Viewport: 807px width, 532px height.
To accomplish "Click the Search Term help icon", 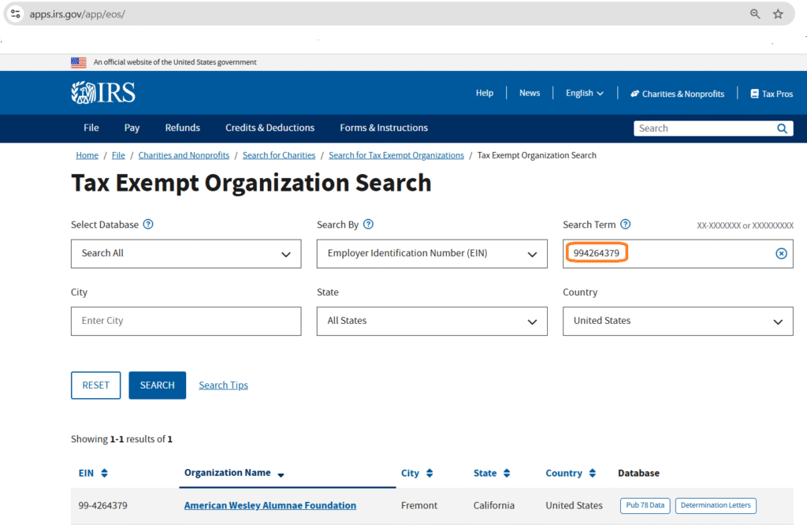I will tap(626, 225).
